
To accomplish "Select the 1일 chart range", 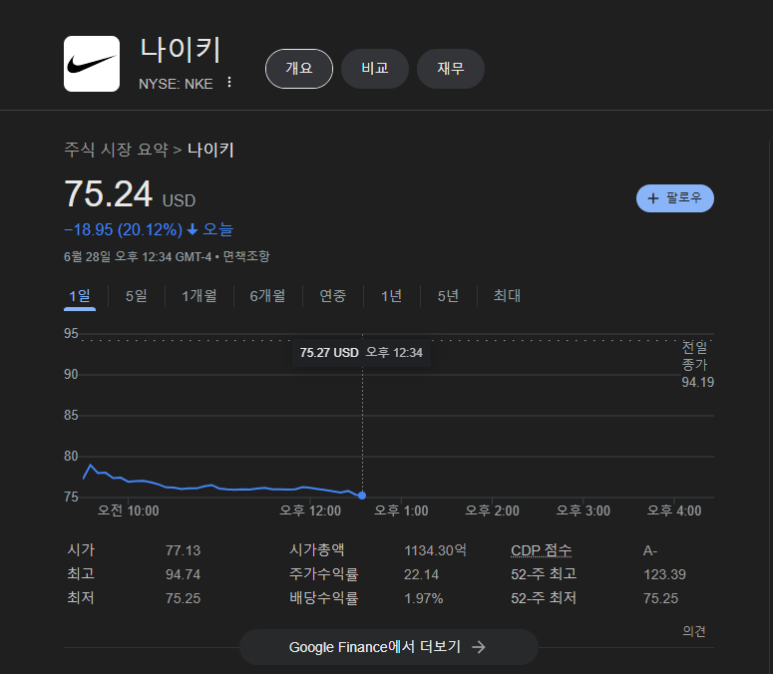I will click(80, 296).
